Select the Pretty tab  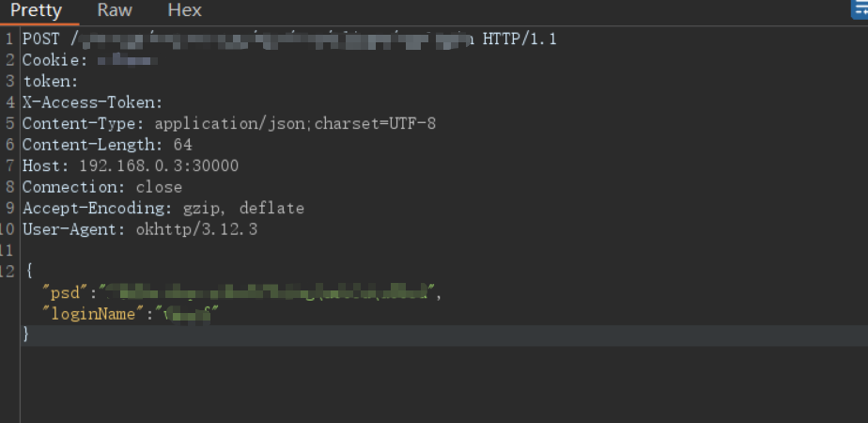[x=36, y=10]
